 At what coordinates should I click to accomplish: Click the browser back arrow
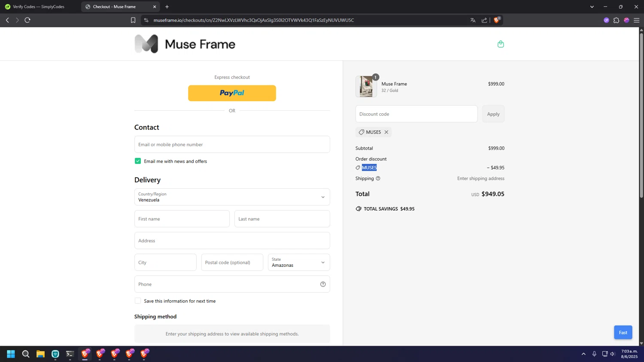point(7,20)
